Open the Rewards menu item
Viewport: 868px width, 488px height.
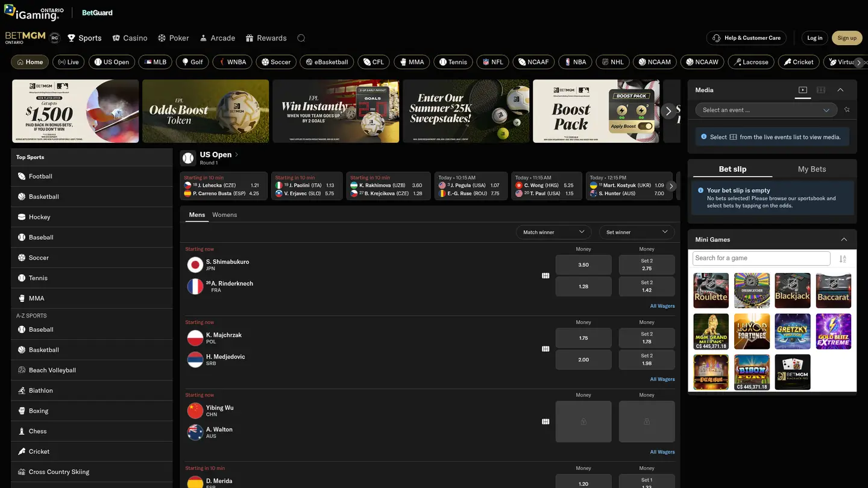tap(266, 38)
